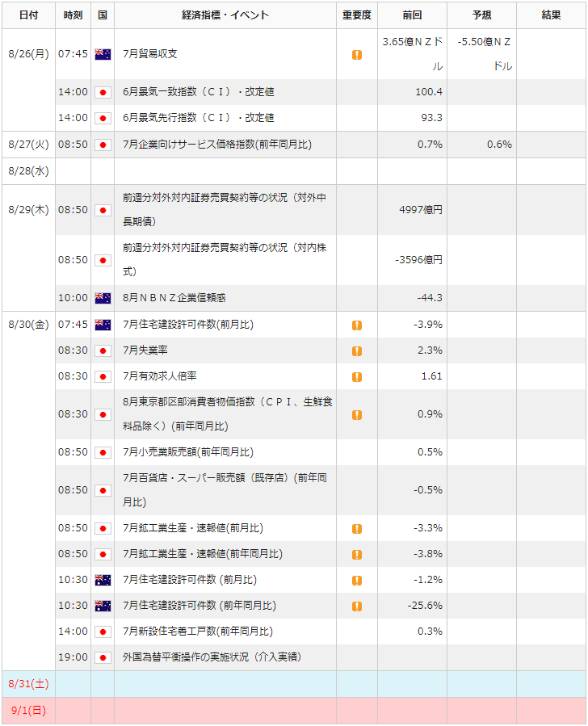This screenshot has width=588, height=726.
Task: Click importance icon for 鉱工業生産・速報値(前月比)
Action: [356, 529]
